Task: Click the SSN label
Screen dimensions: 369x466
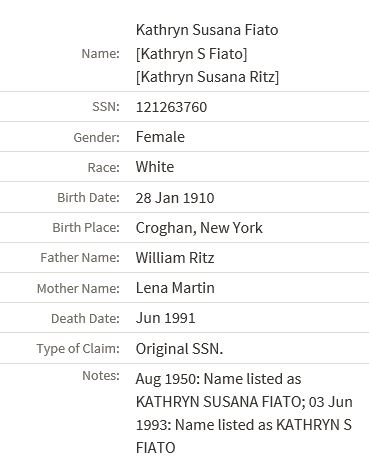Action: (106, 107)
